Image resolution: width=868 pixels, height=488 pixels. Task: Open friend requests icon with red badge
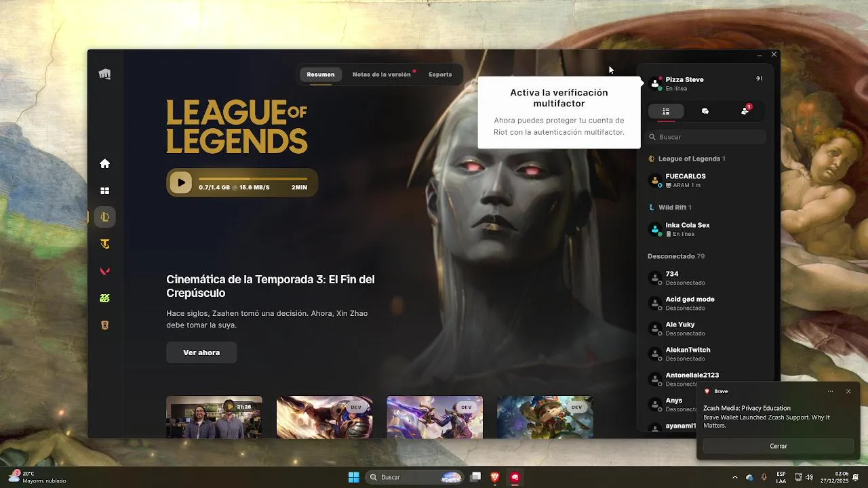click(x=745, y=110)
